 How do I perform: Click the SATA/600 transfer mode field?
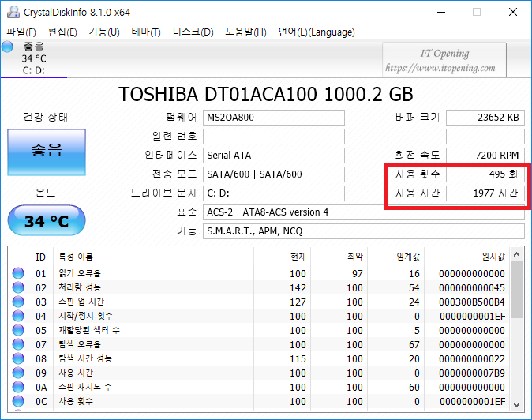point(274,174)
